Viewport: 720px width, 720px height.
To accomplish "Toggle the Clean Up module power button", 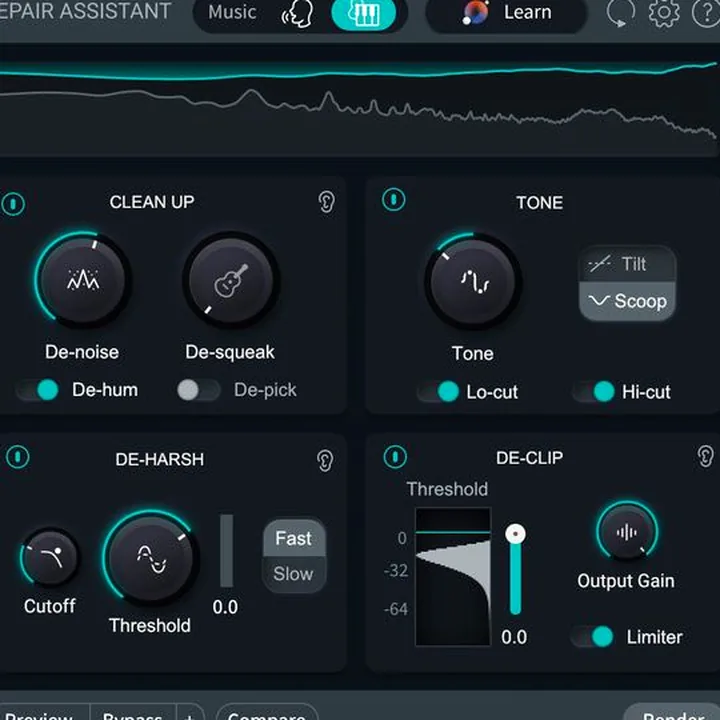I will click(13, 203).
